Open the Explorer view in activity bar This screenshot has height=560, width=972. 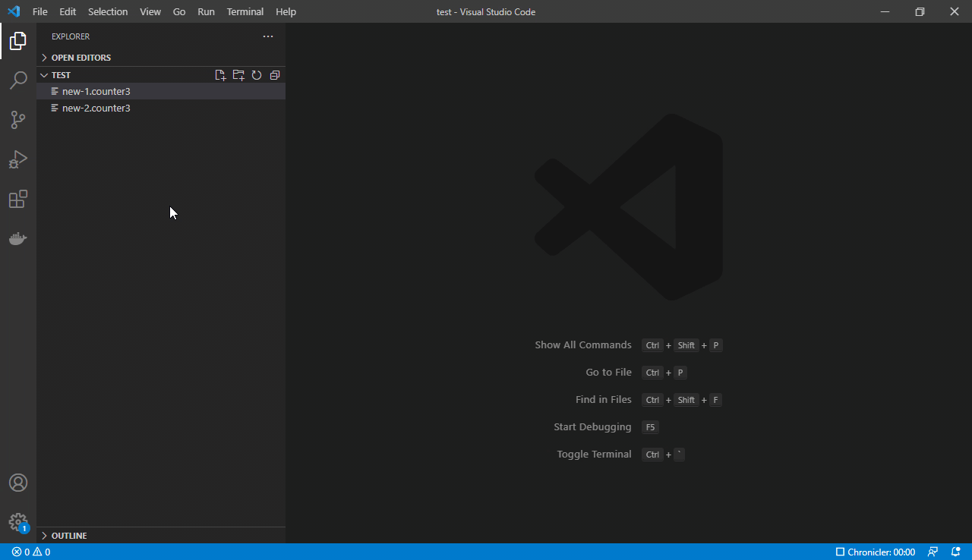point(18,41)
